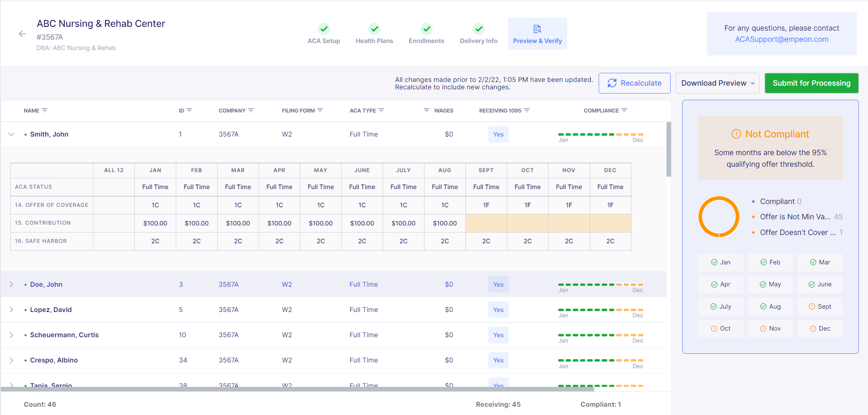Toggle the Receiving 1095 Yes badge for Doe, John
868x415 pixels.
point(499,284)
